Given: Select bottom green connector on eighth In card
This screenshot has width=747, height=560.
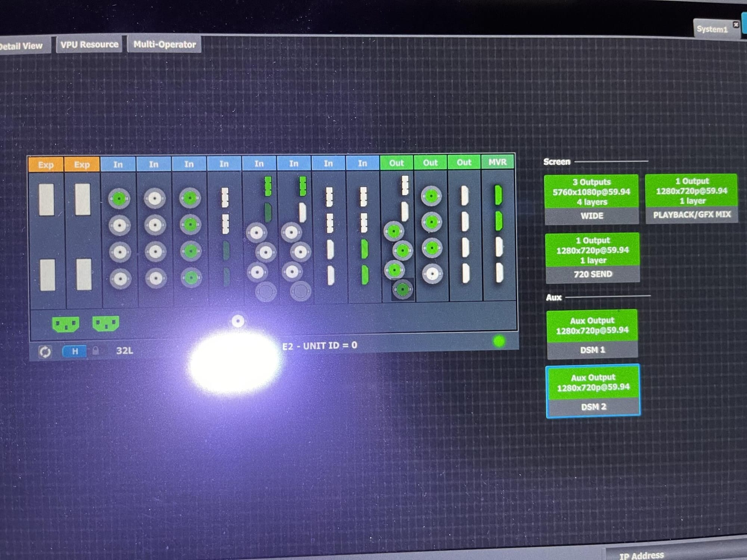Looking at the screenshot, I should pyautogui.click(x=365, y=275).
